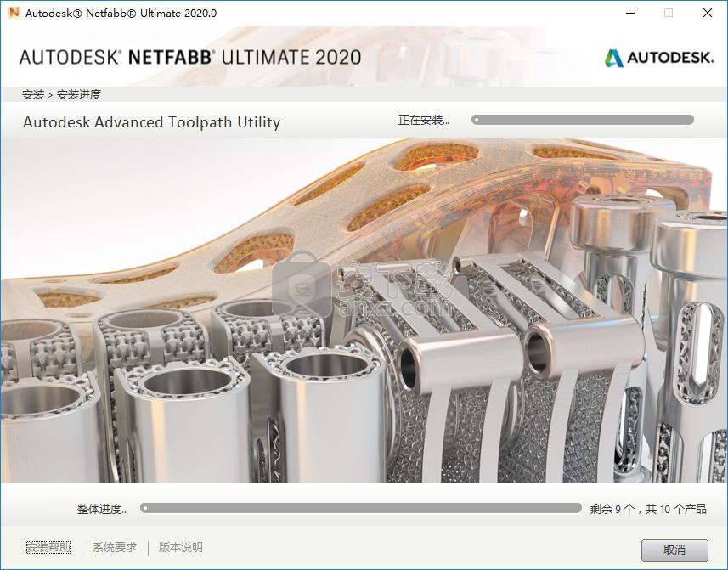Click the Autodesk Advanced Toolpath Utility label
728x570 pixels.
151,122
